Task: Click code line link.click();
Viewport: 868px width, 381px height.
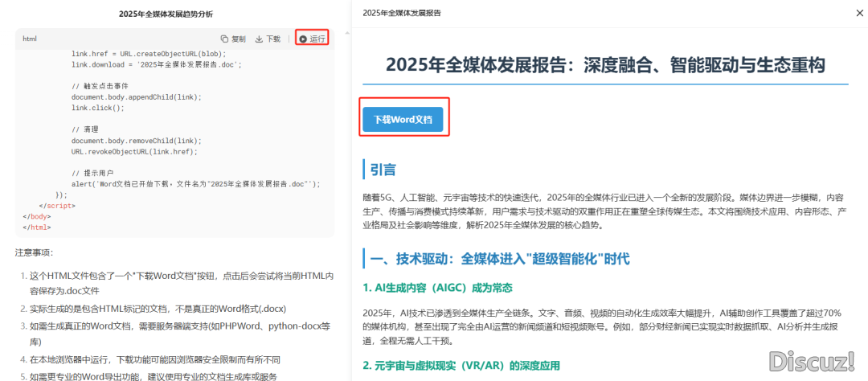Action: pyautogui.click(x=98, y=108)
